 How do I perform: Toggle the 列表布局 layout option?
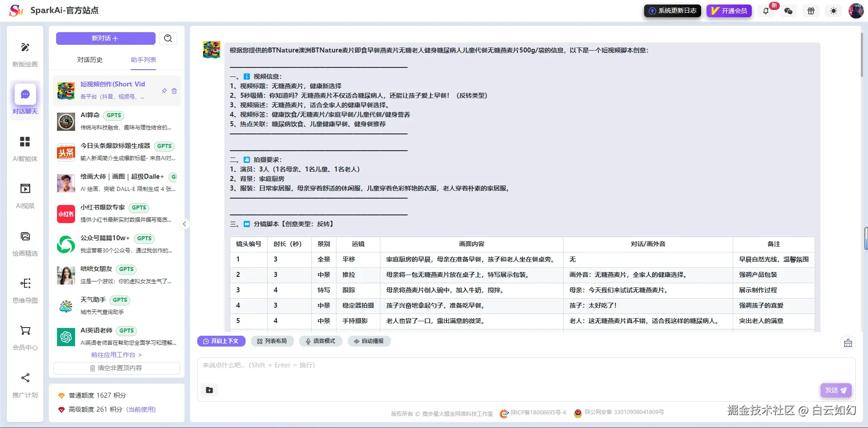(272, 341)
